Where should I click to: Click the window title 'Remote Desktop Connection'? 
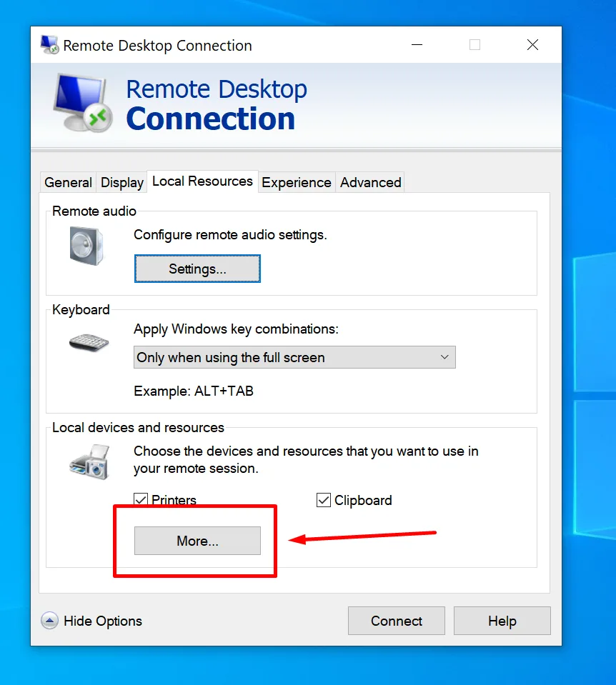coord(157,46)
